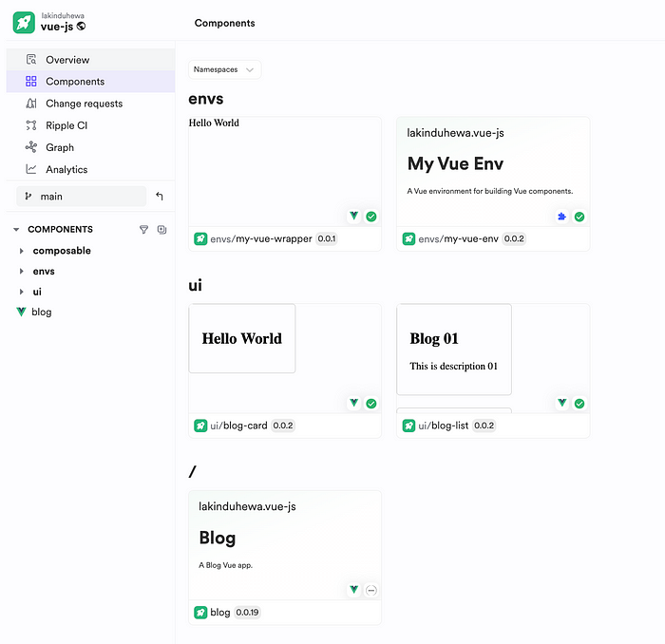Click the blue env icon on the my-vue-env card
Image resolution: width=665 pixels, height=644 pixels.
click(x=562, y=217)
